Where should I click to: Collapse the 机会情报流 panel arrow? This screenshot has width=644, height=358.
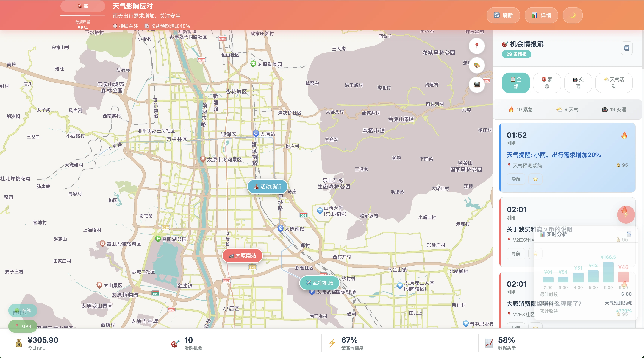coord(627,48)
